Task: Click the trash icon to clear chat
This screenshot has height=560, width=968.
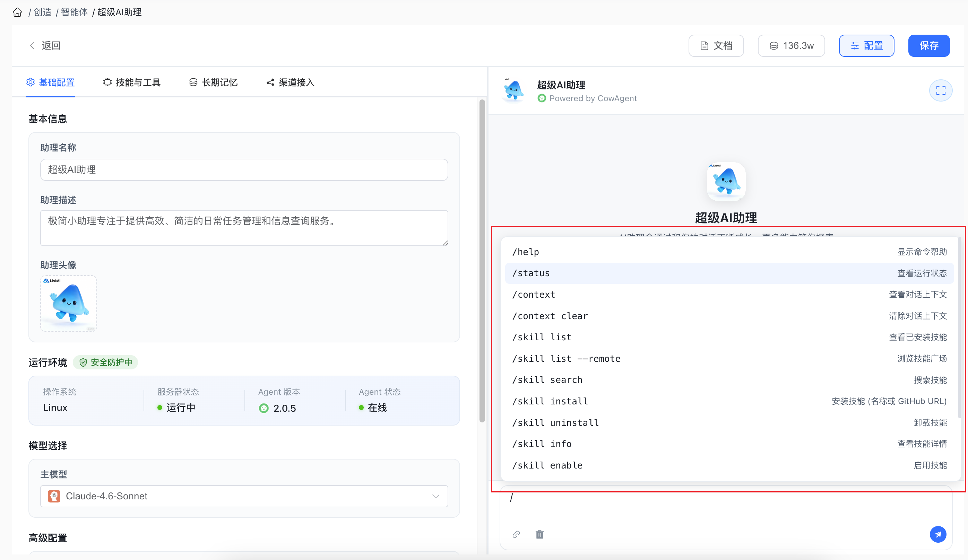Action: pos(539,534)
